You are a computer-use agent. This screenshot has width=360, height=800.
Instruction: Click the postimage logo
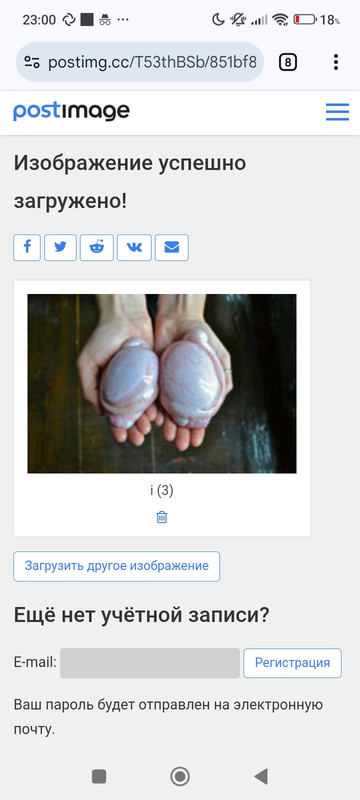(x=71, y=112)
